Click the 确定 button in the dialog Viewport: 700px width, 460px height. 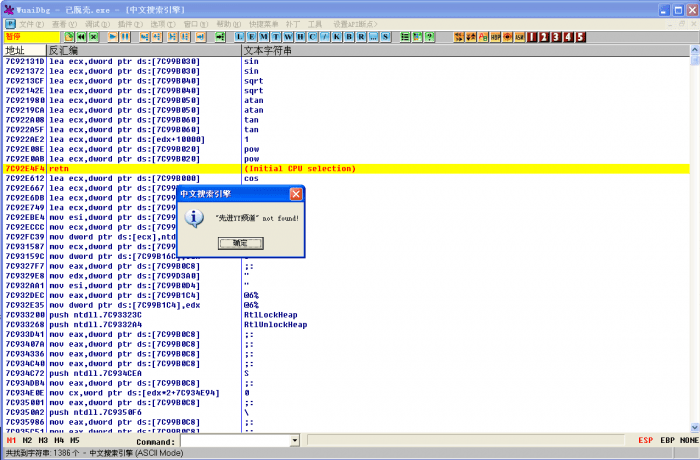240,243
